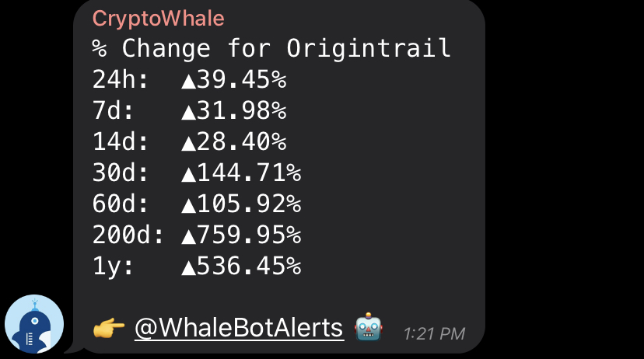Click the 24h change value 39.45%

pyautogui.click(x=241, y=79)
